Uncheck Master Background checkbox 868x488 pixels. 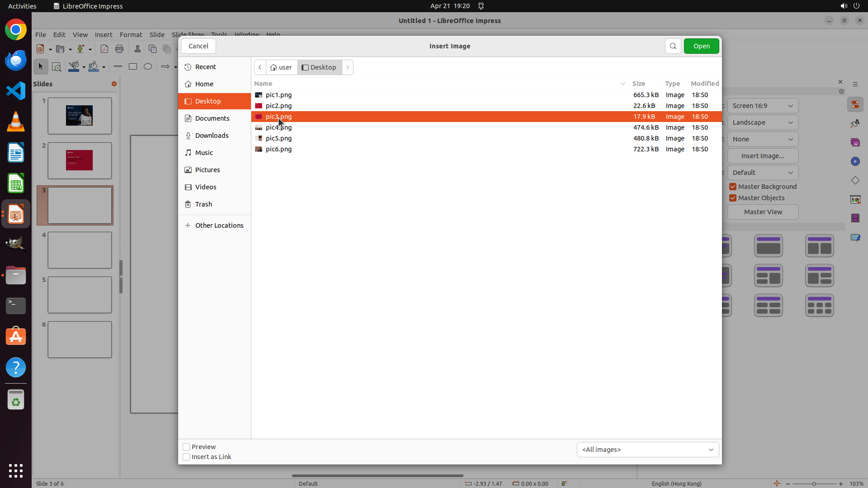tap(733, 187)
